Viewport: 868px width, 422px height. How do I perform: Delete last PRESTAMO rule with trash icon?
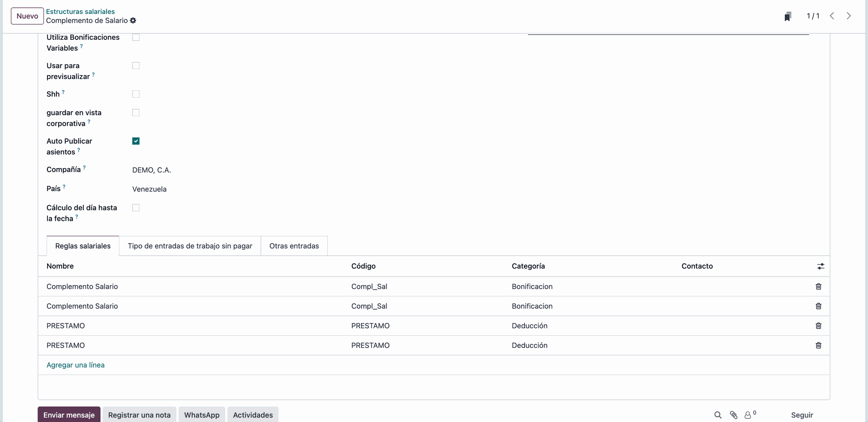[818, 345]
